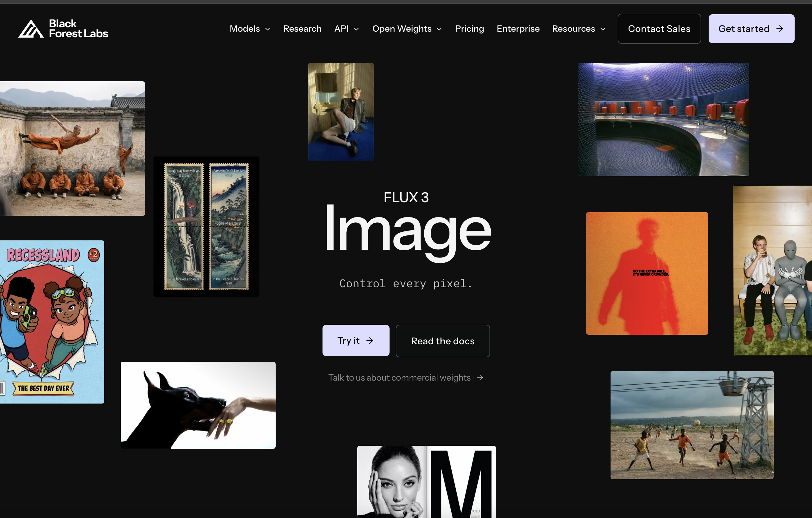Open the Japanese waterfall stamps image
Viewport: 812px width, 518px height.
[x=206, y=226]
